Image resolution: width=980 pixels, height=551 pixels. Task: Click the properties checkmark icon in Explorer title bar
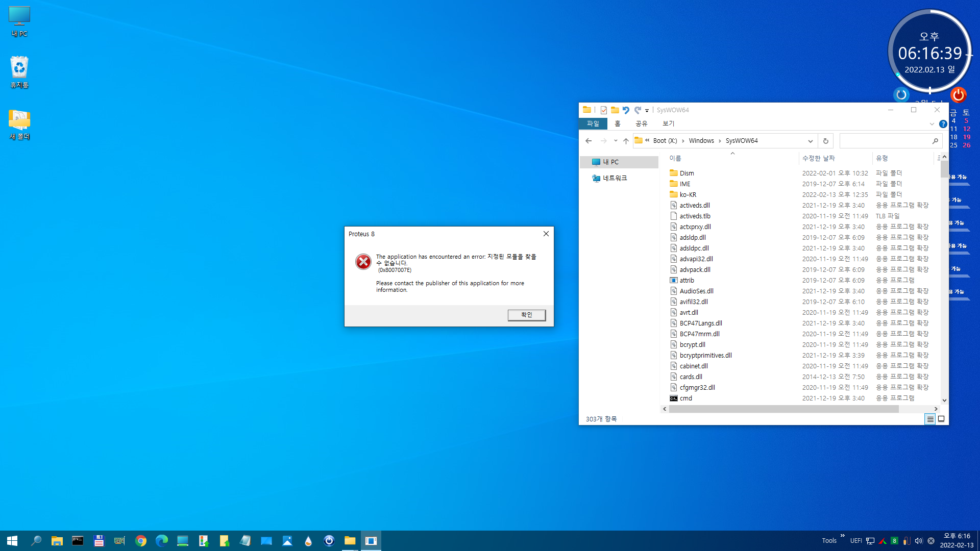[604, 110]
